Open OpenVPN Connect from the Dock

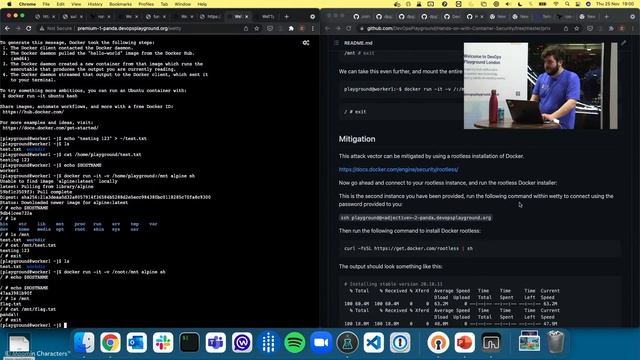click(438, 342)
